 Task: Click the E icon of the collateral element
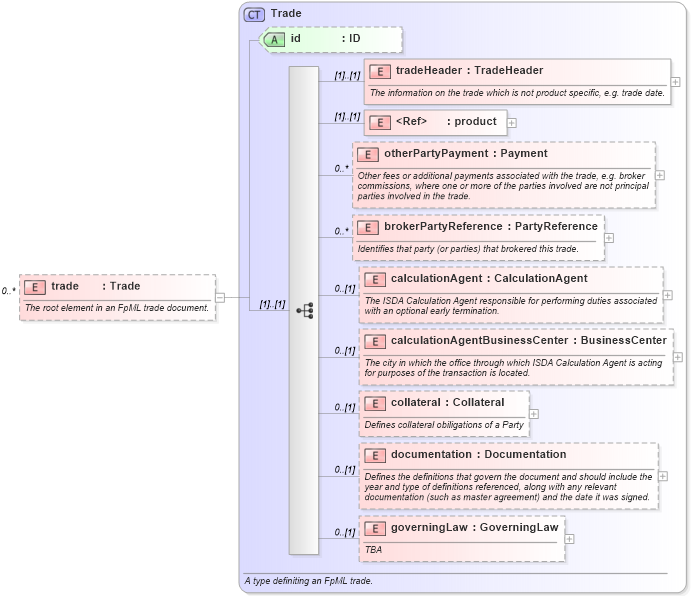pyautogui.click(x=375, y=403)
